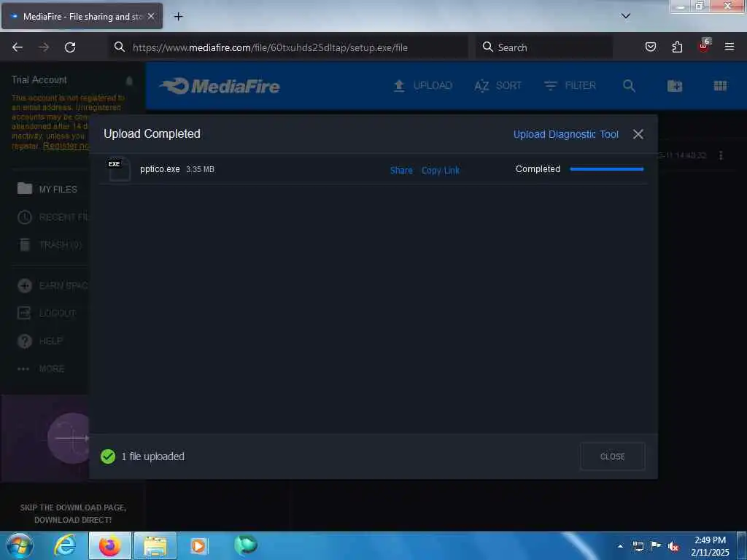The image size is (747, 560).
Task: Click the Action Center flag icon
Action: 656,546
